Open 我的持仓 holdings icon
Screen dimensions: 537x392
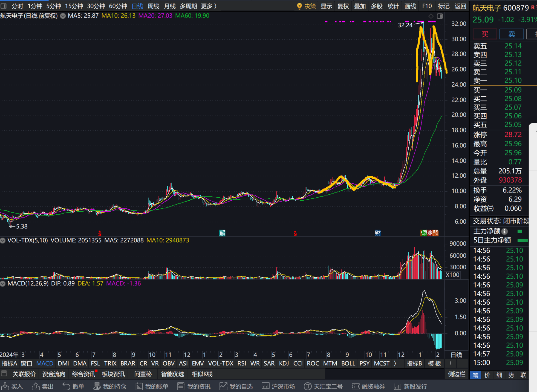pos(97,386)
